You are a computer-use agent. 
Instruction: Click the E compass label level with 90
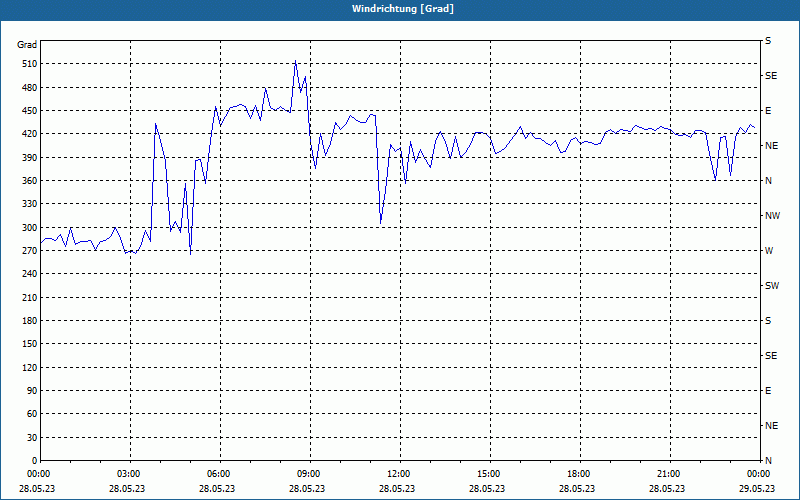coord(768,391)
